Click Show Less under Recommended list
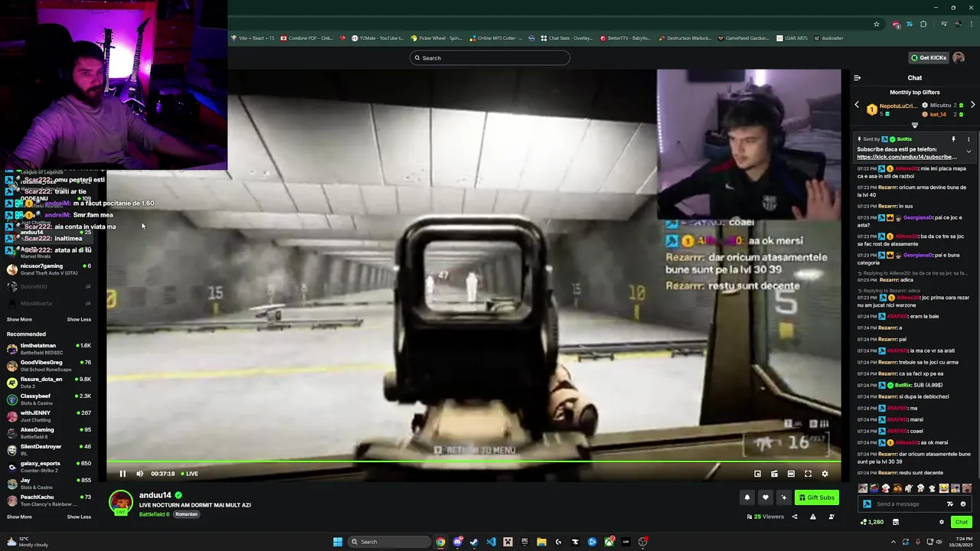This screenshot has height=551, width=980. [x=79, y=517]
